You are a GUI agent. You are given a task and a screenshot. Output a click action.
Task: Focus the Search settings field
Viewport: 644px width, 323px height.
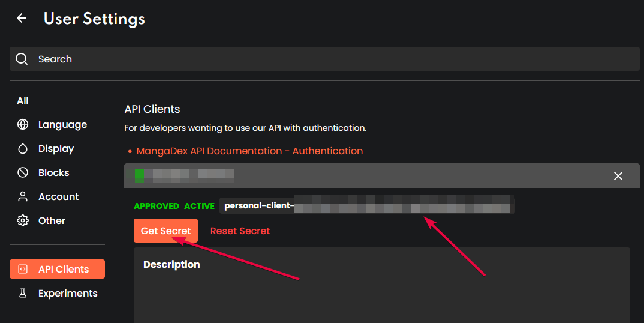click(x=324, y=59)
